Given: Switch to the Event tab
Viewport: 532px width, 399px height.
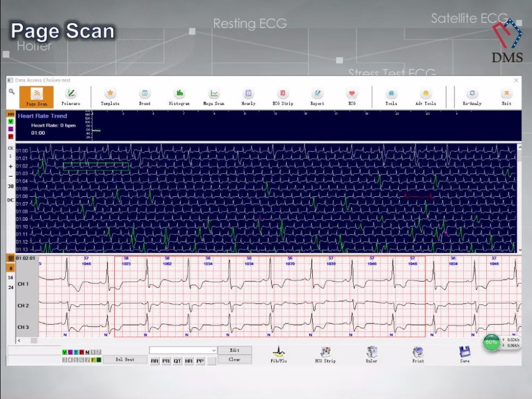Looking at the screenshot, I should tap(145, 96).
